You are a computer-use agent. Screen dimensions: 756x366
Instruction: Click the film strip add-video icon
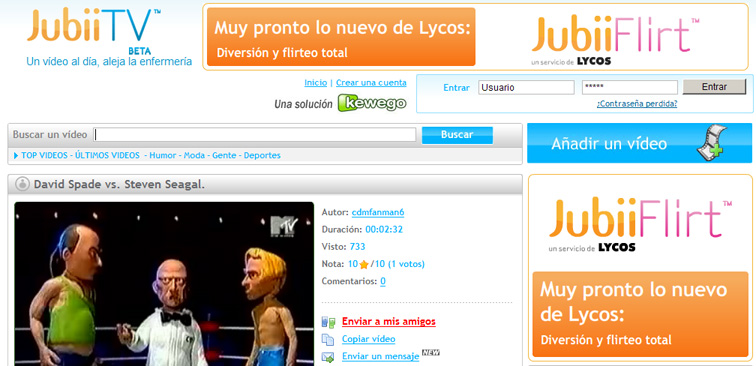click(x=711, y=142)
